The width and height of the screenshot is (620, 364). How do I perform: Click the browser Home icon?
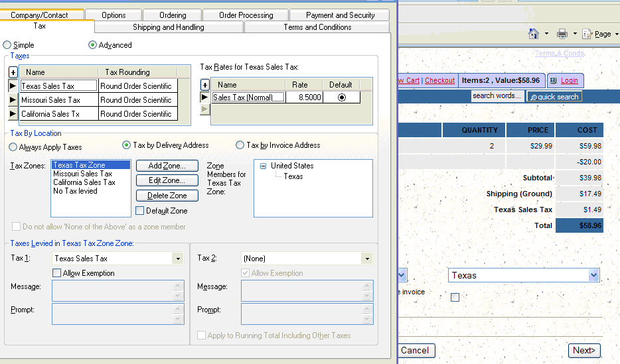click(533, 34)
